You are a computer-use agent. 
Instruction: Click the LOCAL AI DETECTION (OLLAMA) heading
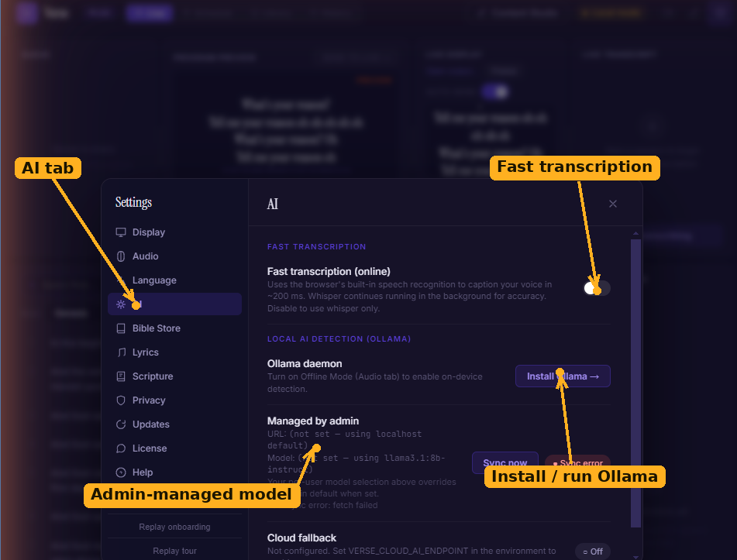(x=339, y=338)
